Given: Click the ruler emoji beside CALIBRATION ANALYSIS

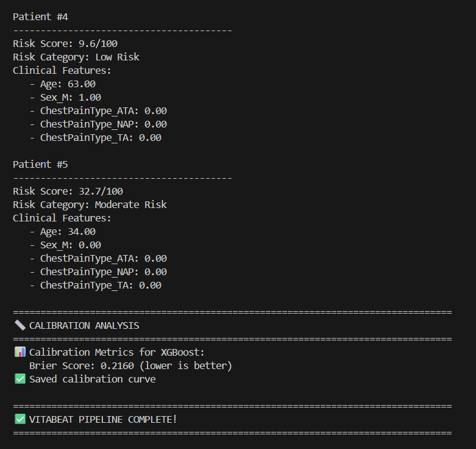Looking at the screenshot, I should pyautogui.click(x=20, y=326).
